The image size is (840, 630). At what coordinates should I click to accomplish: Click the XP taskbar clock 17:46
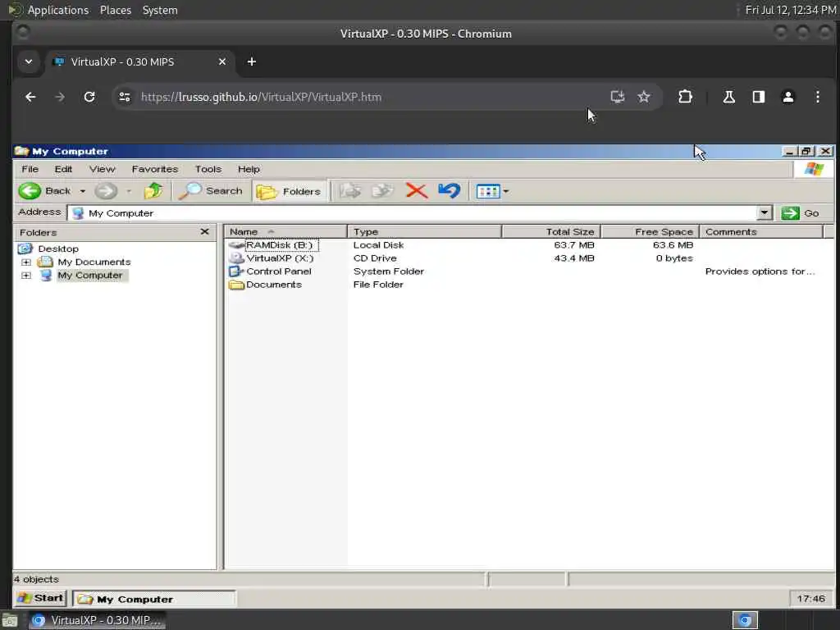[x=810, y=598]
